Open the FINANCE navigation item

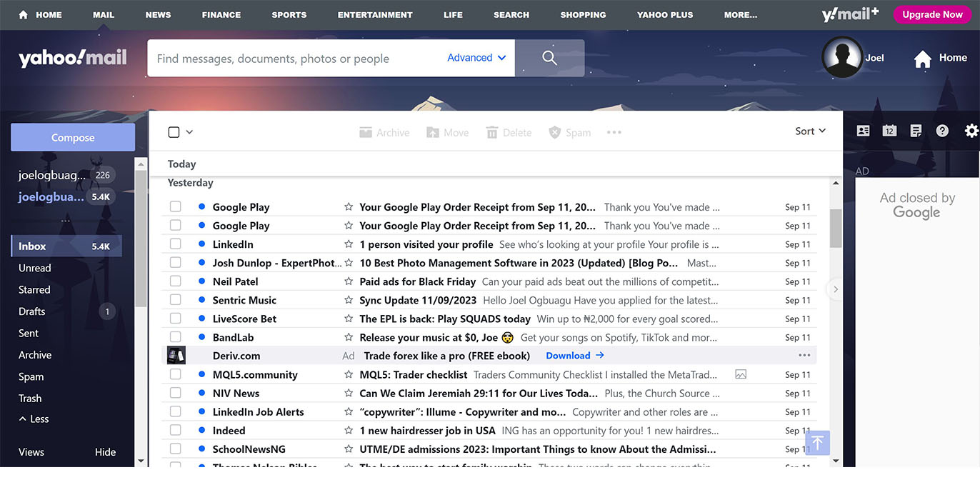tap(221, 15)
